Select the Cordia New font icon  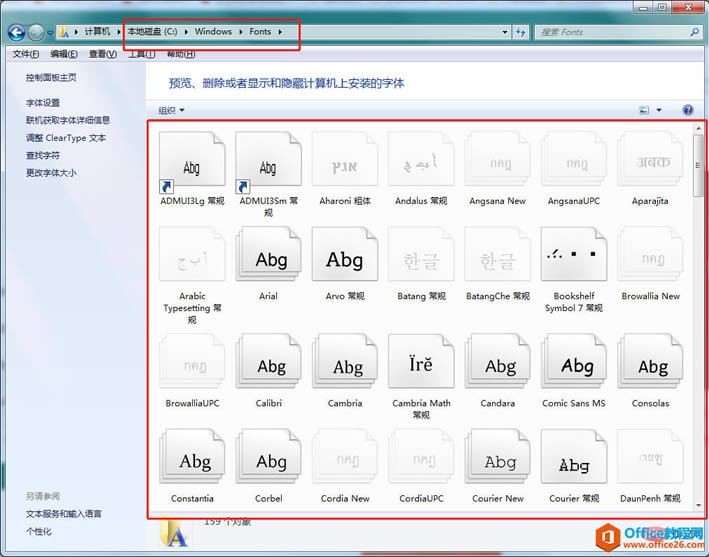click(x=345, y=457)
